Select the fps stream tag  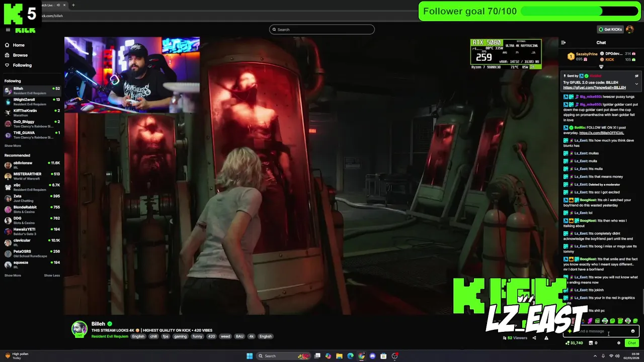(x=166, y=336)
